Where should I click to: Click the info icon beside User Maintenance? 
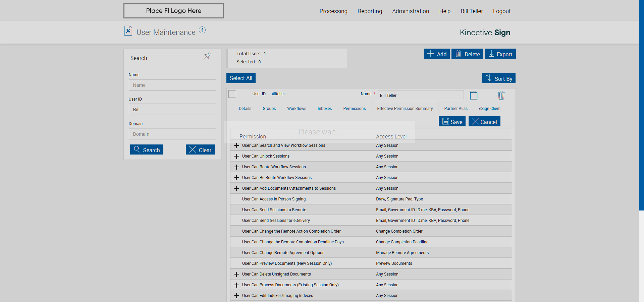point(202,30)
